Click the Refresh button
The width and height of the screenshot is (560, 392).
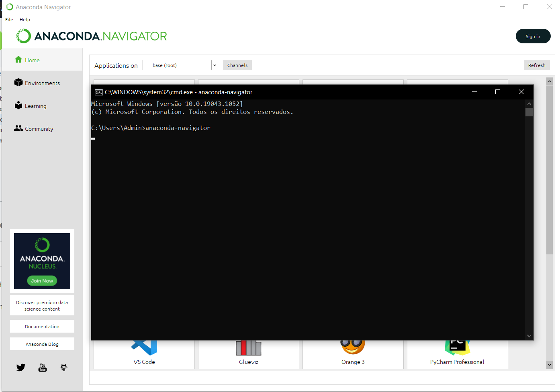click(x=537, y=65)
